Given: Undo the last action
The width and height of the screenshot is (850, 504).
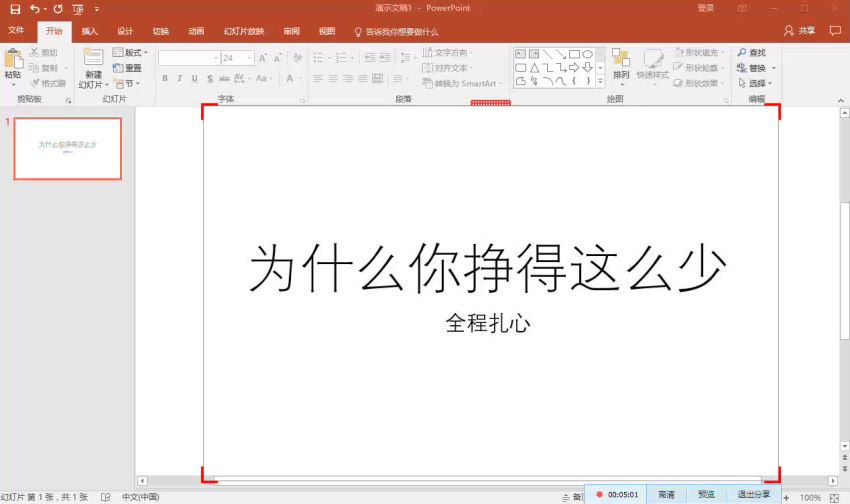Looking at the screenshot, I should (x=35, y=9).
